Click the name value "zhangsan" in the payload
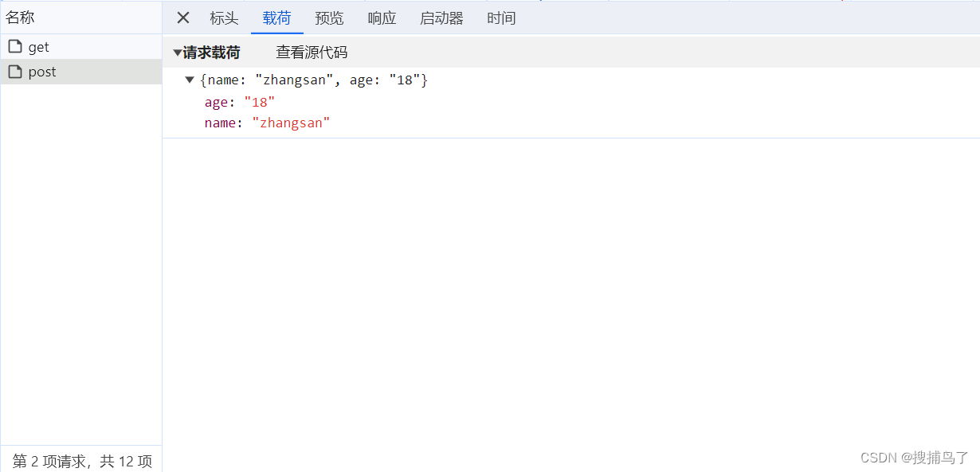 [x=292, y=123]
